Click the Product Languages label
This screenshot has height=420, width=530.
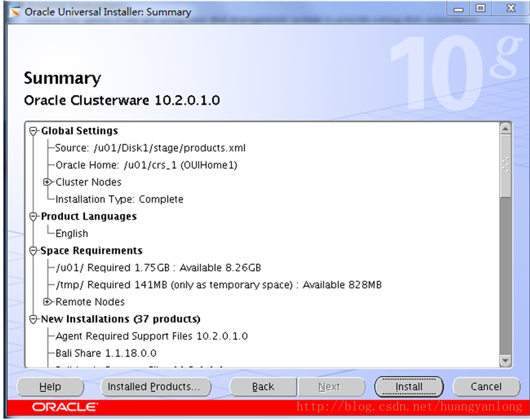click(88, 216)
